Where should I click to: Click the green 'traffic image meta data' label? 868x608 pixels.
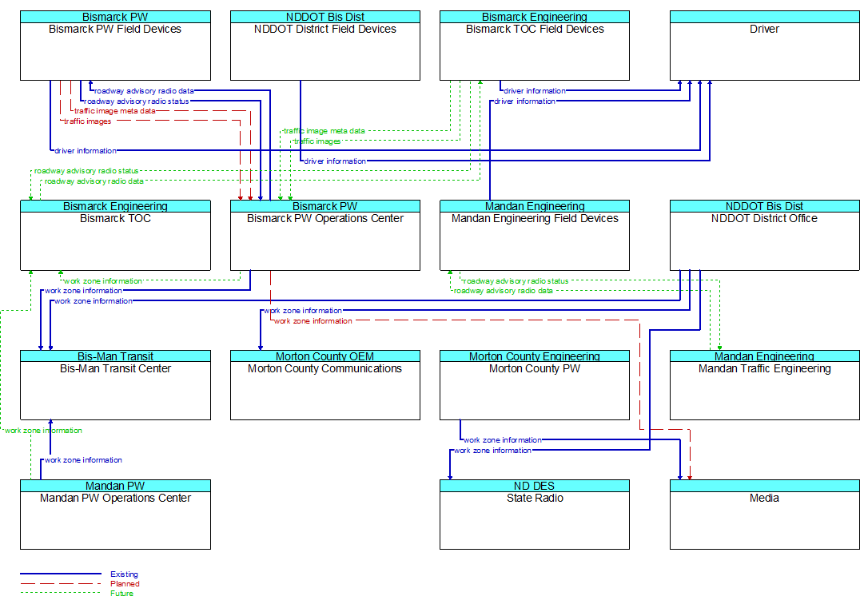tap(325, 131)
